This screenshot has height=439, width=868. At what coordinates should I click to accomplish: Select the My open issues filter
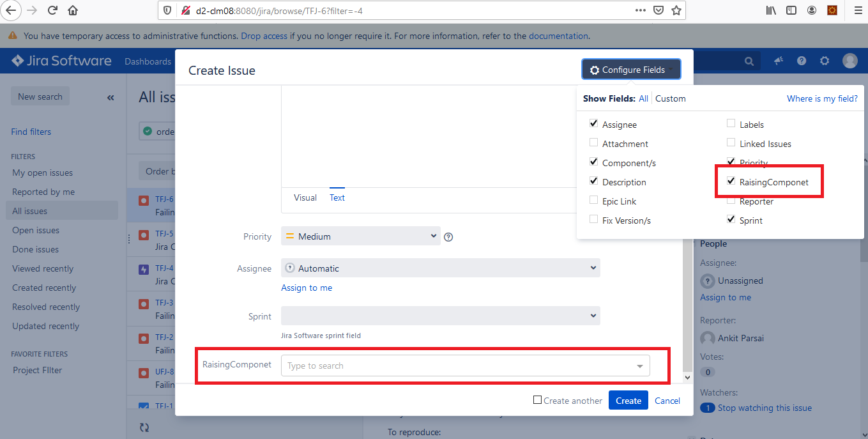click(43, 173)
